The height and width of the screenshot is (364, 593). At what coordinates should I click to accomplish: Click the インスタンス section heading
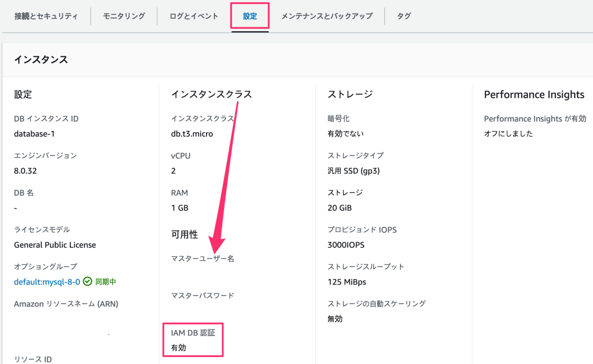coord(41,60)
